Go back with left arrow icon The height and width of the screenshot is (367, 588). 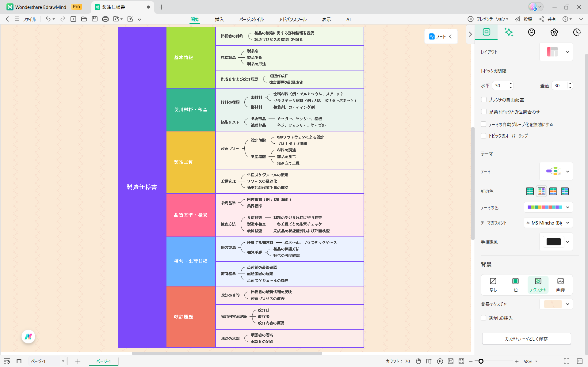[7, 19]
